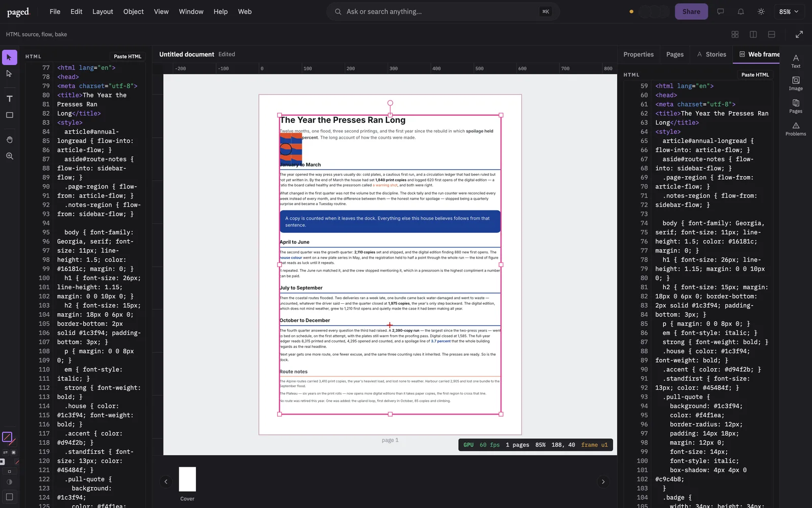Open Text panel in right rail

[796, 61]
